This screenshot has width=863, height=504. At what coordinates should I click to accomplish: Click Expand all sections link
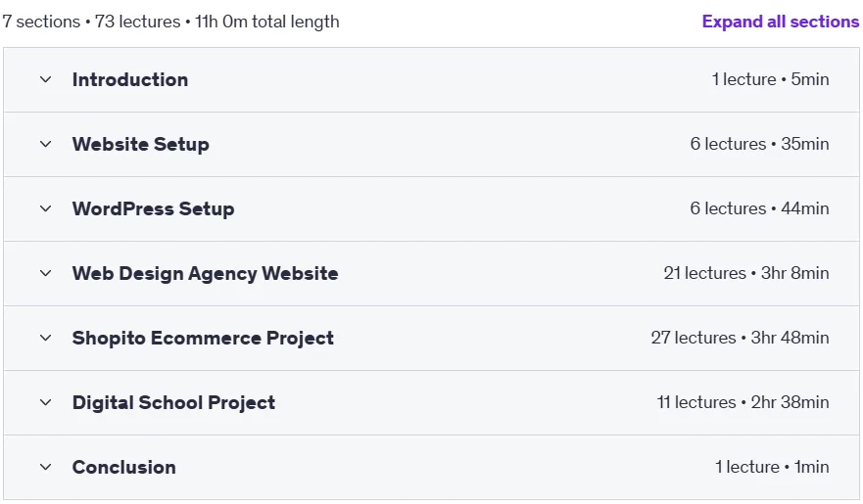coord(781,22)
